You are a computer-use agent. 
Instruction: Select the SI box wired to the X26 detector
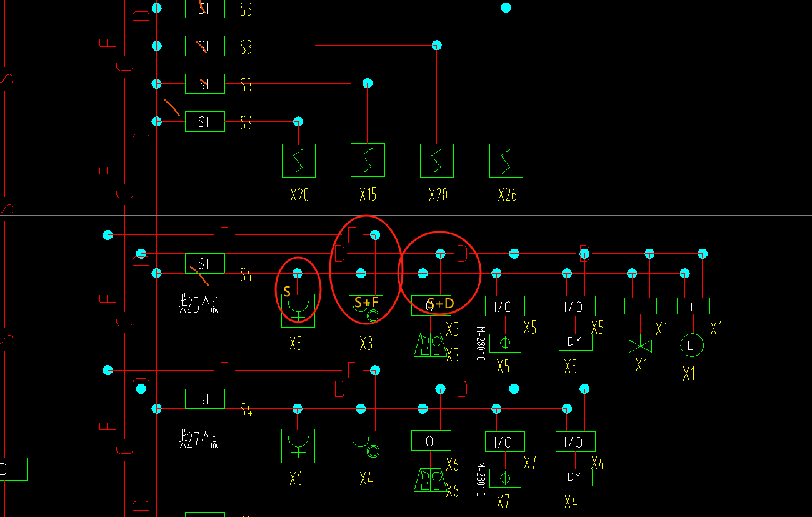pos(204,8)
